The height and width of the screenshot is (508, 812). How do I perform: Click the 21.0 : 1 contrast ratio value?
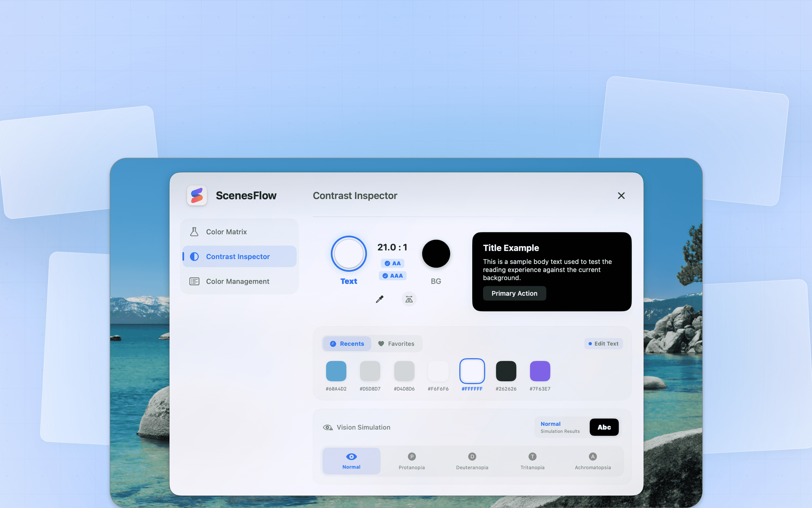click(392, 247)
